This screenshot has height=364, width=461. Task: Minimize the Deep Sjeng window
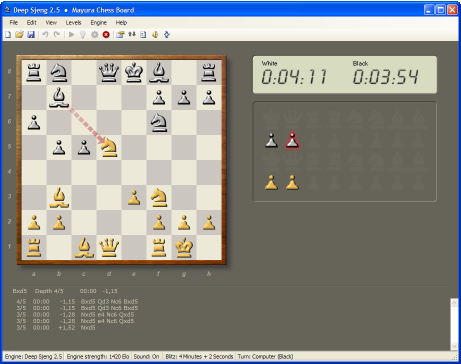click(429, 10)
